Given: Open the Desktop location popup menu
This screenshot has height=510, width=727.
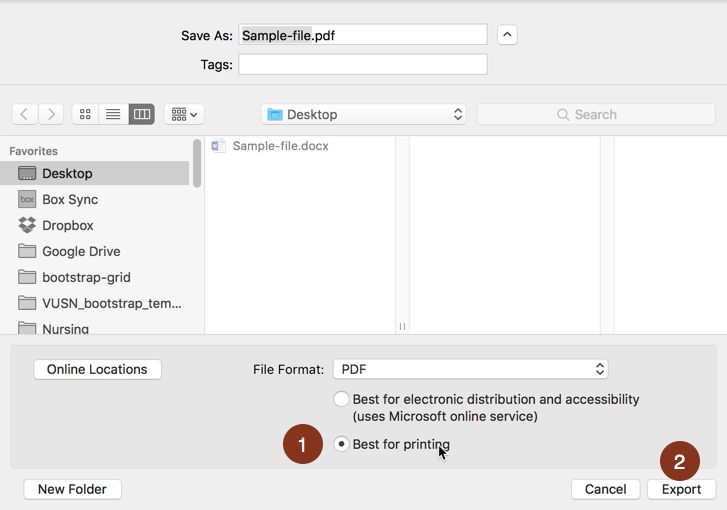Looking at the screenshot, I should pos(363,114).
